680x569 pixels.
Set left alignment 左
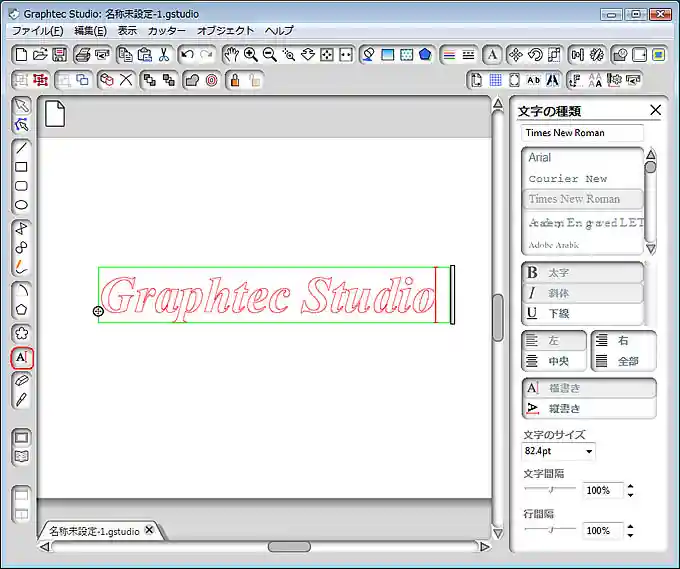(554, 341)
